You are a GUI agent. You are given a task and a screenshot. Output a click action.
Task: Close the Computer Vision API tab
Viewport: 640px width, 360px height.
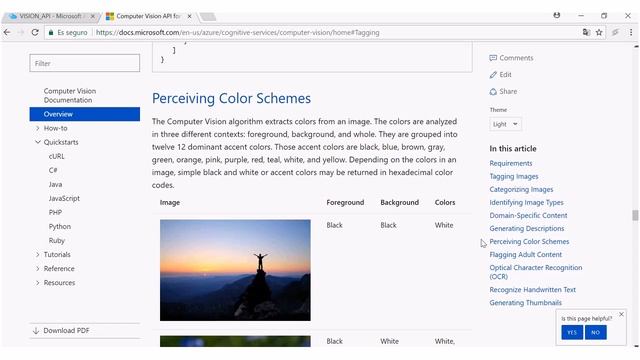coord(189,16)
